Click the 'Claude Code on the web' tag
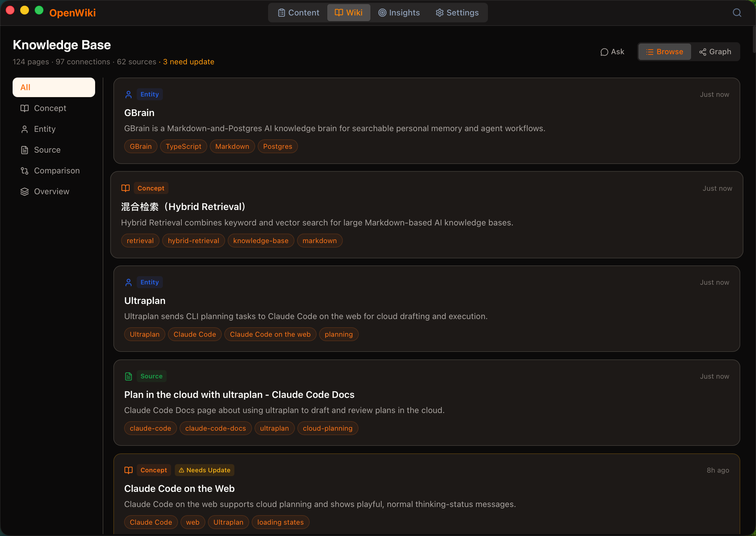Image resolution: width=756 pixels, height=536 pixels. 270,334
